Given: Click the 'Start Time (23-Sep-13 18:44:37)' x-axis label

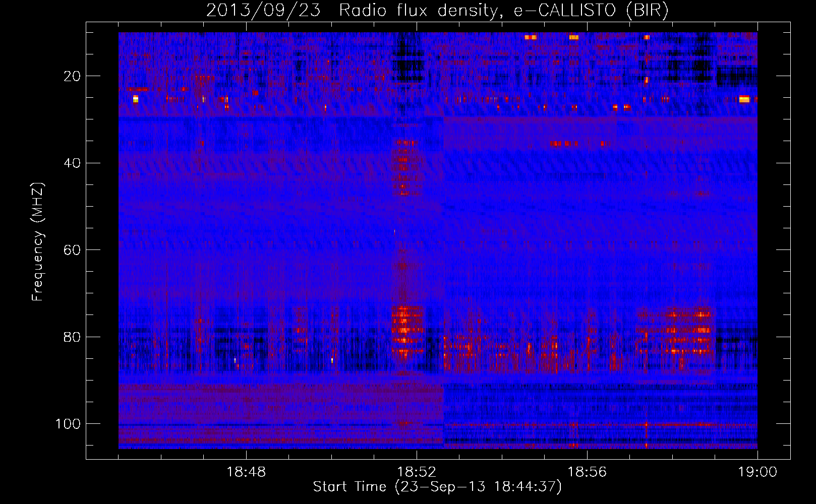Looking at the screenshot, I should coord(437,487).
